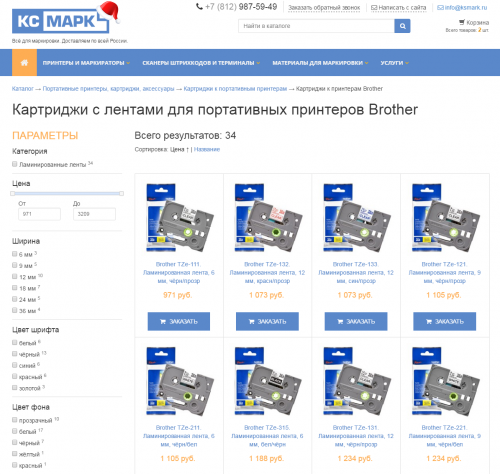This screenshot has height=474, width=500.
Task: Select белый font color filter
Action: pos(15,343)
